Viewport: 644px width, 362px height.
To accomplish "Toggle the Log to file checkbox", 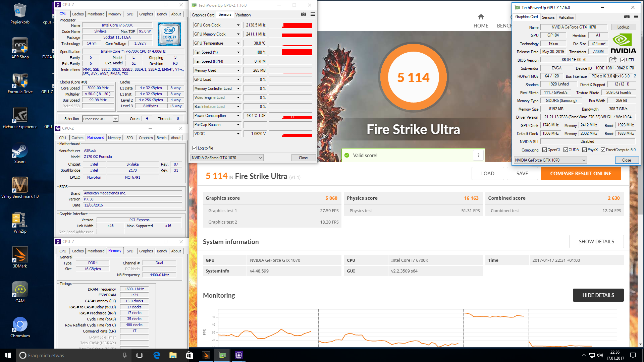I will click(195, 148).
